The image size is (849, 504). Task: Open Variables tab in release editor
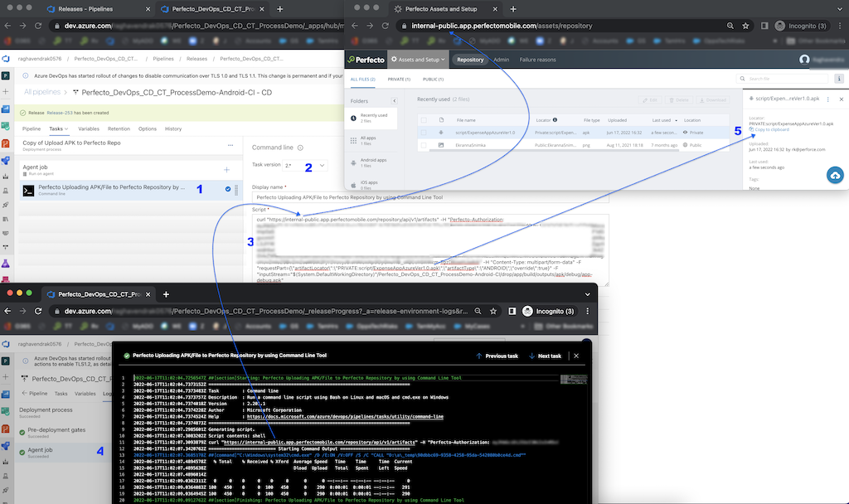point(89,128)
